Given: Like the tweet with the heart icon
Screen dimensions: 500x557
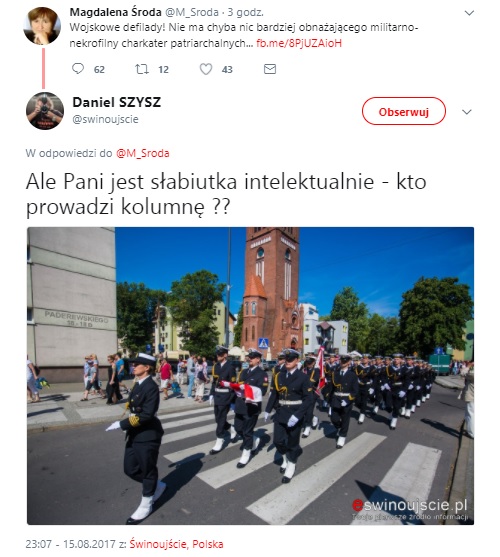Looking at the screenshot, I should [x=206, y=69].
